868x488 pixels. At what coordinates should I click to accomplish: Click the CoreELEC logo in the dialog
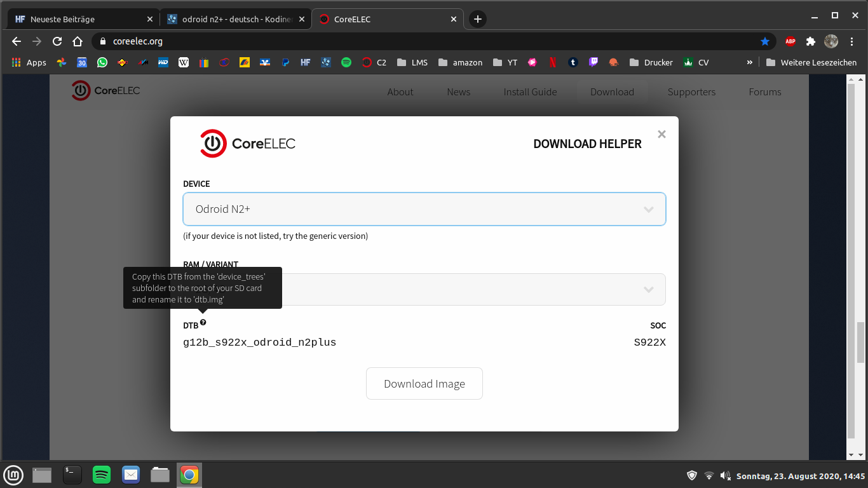pyautogui.click(x=248, y=144)
